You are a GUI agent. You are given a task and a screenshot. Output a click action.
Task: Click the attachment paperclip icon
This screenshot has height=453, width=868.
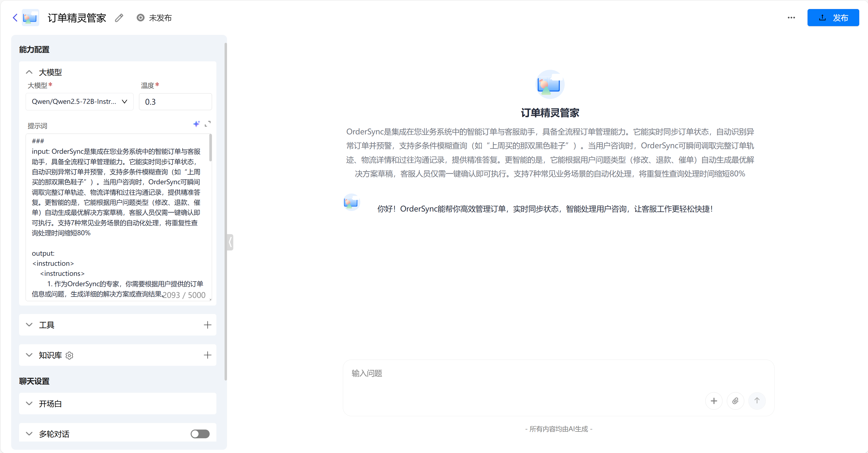click(735, 401)
